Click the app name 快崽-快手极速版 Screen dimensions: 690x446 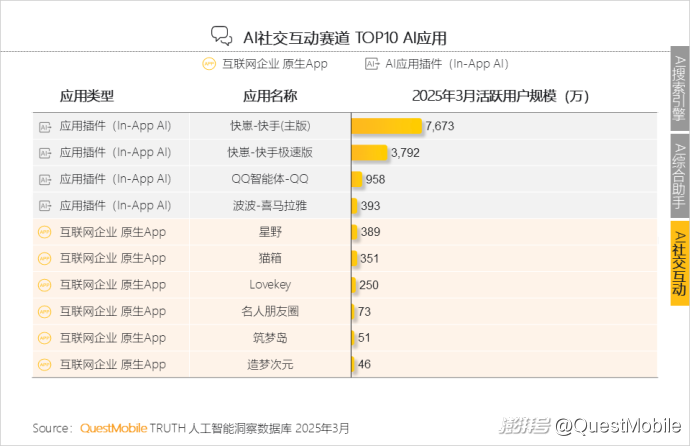[270, 153]
